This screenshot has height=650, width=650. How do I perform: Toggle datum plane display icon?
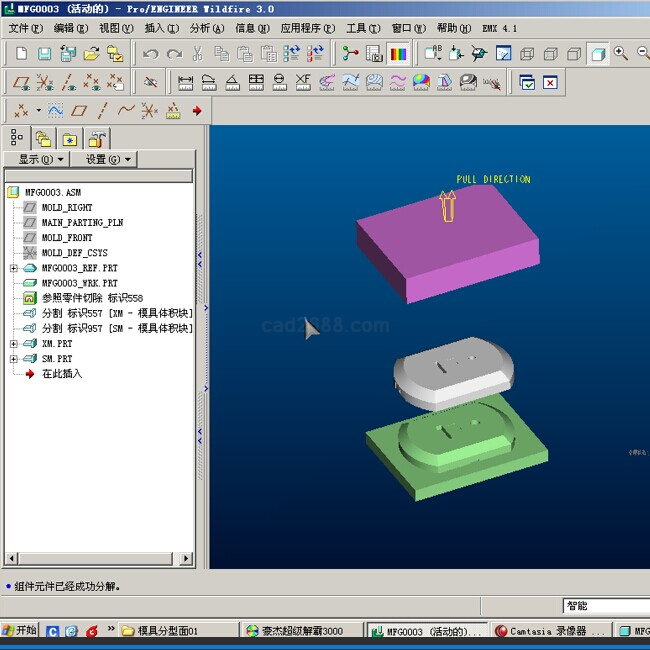tap(20, 82)
